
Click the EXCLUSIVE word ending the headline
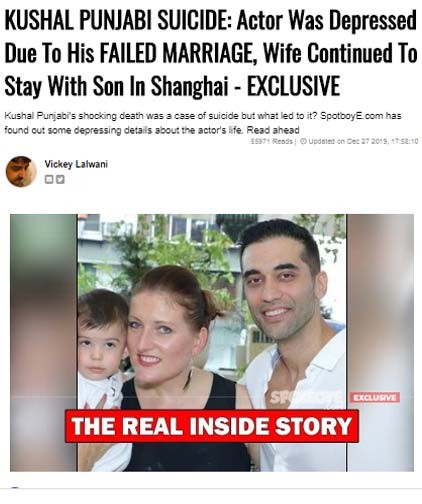[x=293, y=85]
